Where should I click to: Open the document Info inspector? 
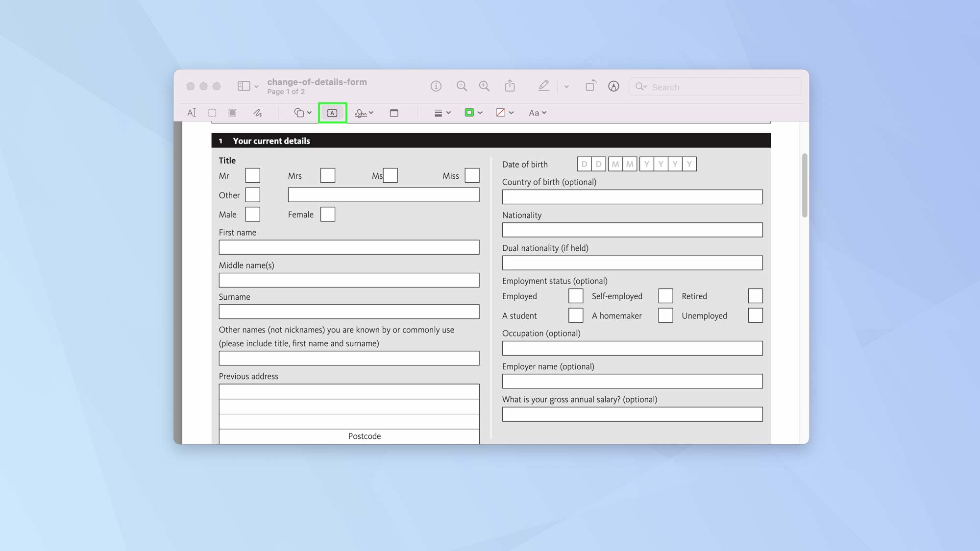(436, 86)
